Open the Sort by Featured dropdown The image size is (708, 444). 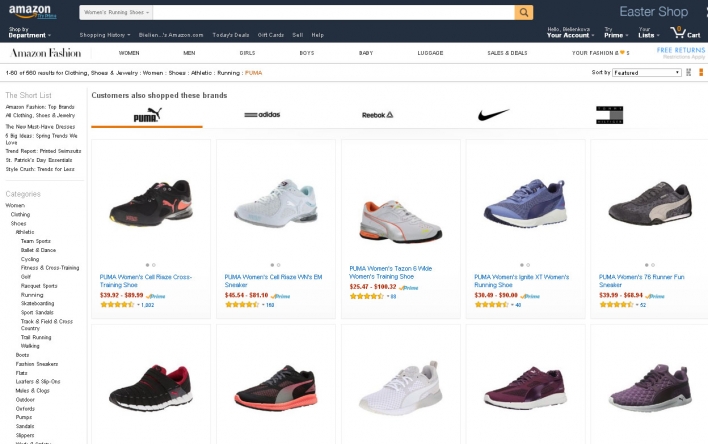click(x=647, y=73)
